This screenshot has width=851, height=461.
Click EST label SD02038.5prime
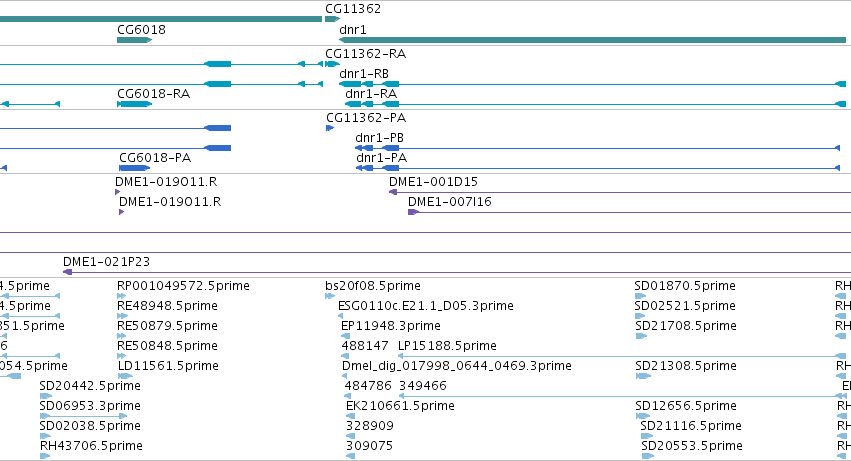coord(90,426)
